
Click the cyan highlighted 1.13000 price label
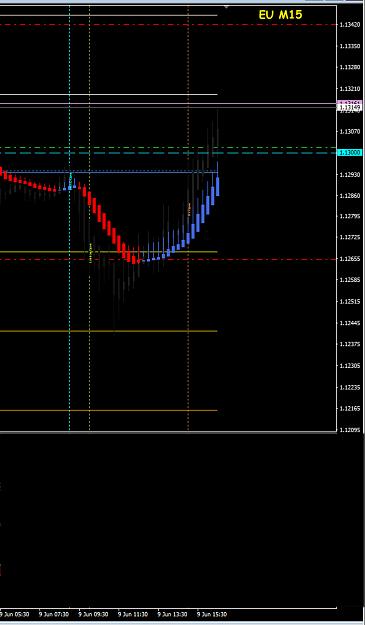pyautogui.click(x=349, y=153)
